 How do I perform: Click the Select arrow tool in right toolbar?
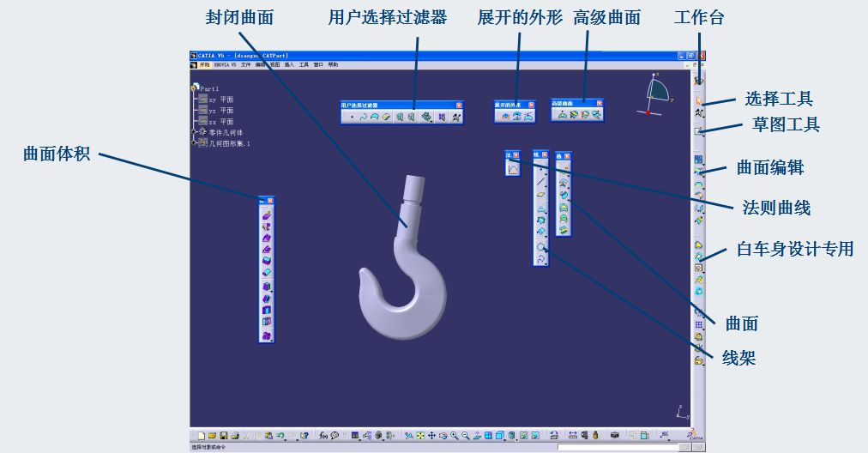click(699, 100)
